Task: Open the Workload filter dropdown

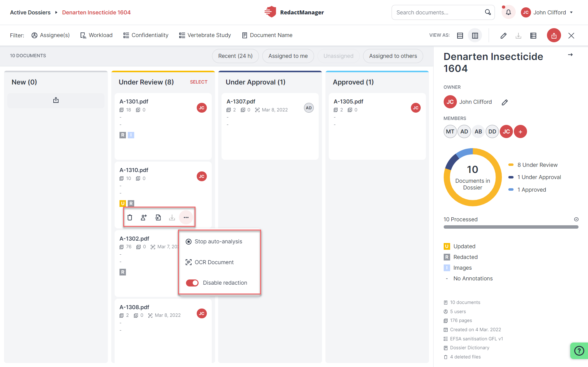Action: point(96,35)
